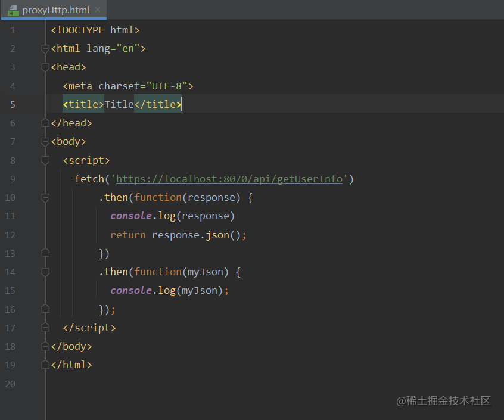Close the proxyHttp.html tab
504x420 pixels.
click(98, 10)
